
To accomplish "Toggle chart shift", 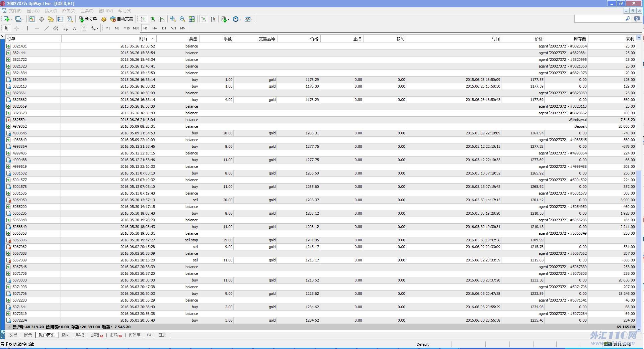I will (213, 19).
